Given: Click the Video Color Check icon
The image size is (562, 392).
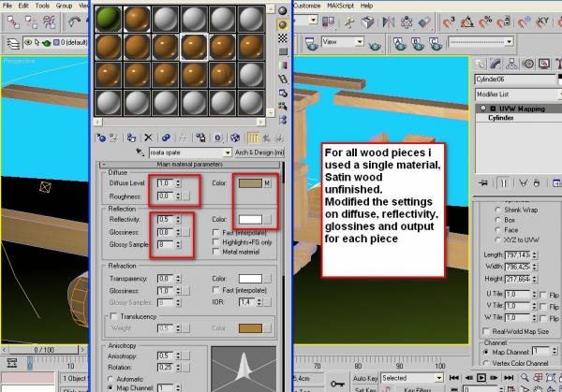Looking at the screenshot, I should pos(283,65).
